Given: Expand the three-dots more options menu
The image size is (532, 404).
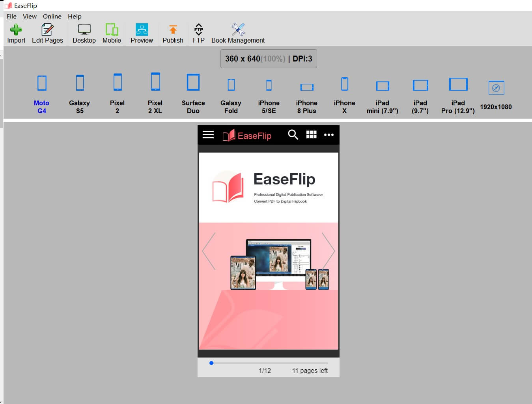Looking at the screenshot, I should (x=329, y=135).
